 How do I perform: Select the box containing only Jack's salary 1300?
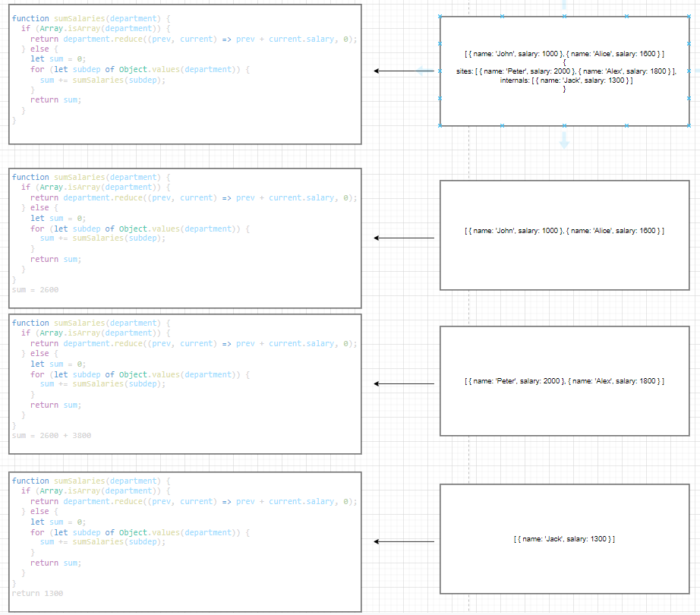(x=564, y=538)
